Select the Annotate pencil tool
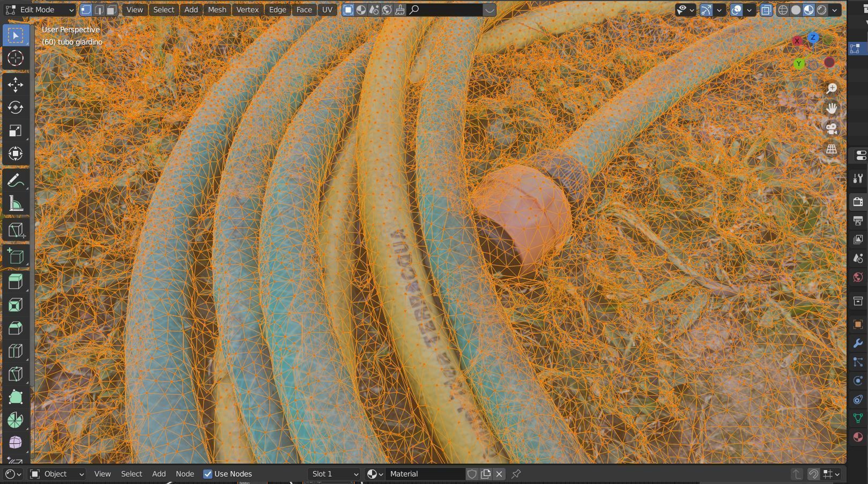The width and height of the screenshot is (868, 484). point(16,181)
